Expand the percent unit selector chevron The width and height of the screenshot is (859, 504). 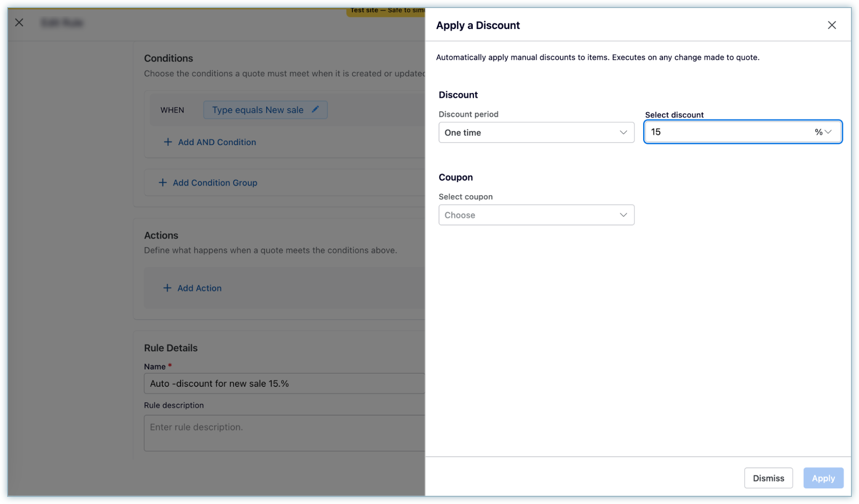coord(828,132)
